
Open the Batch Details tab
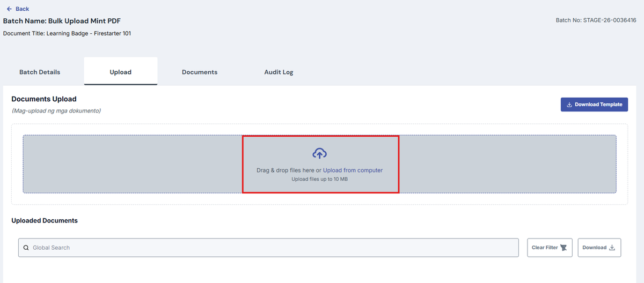coord(40,72)
